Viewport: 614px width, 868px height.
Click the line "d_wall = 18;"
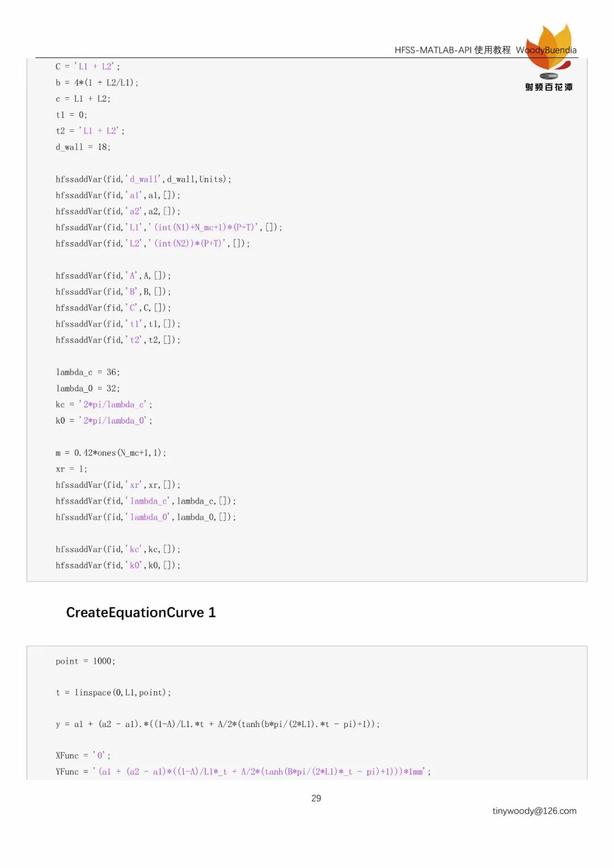coord(83,147)
